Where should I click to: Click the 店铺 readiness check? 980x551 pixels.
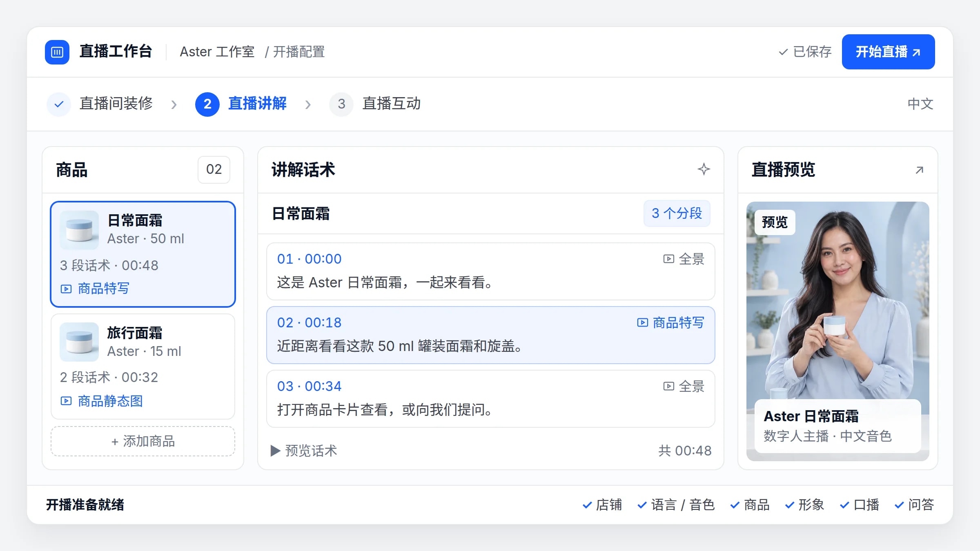602,505
